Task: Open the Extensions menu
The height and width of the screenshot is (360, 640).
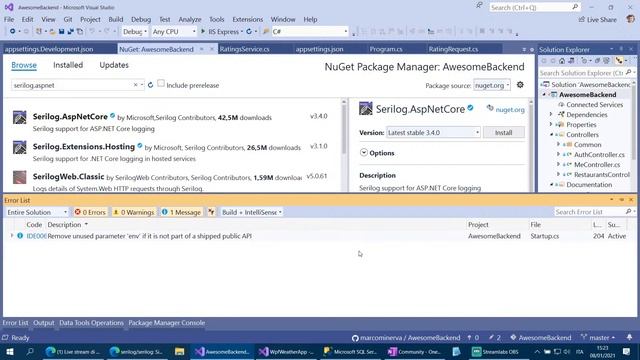Action: point(247,19)
